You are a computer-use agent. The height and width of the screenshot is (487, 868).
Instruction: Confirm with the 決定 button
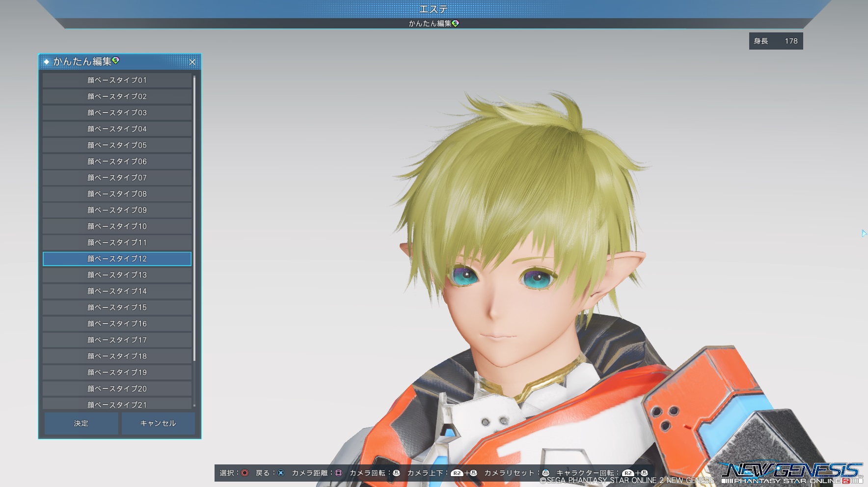pyautogui.click(x=81, y=423)
